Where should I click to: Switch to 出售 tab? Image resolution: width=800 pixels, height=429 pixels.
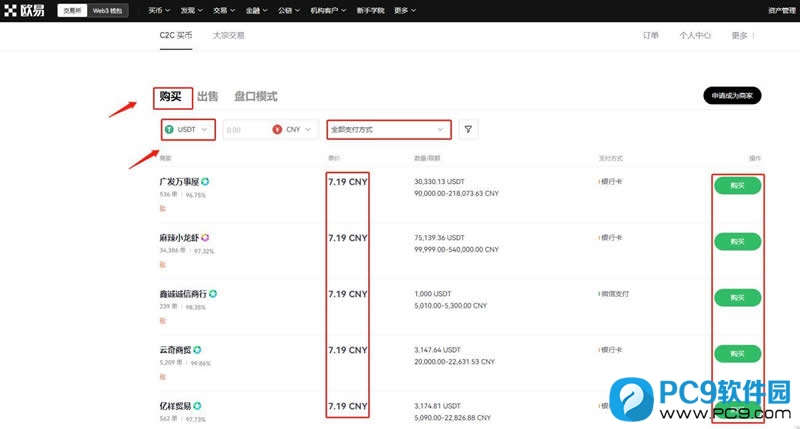(x=208, y=96)
